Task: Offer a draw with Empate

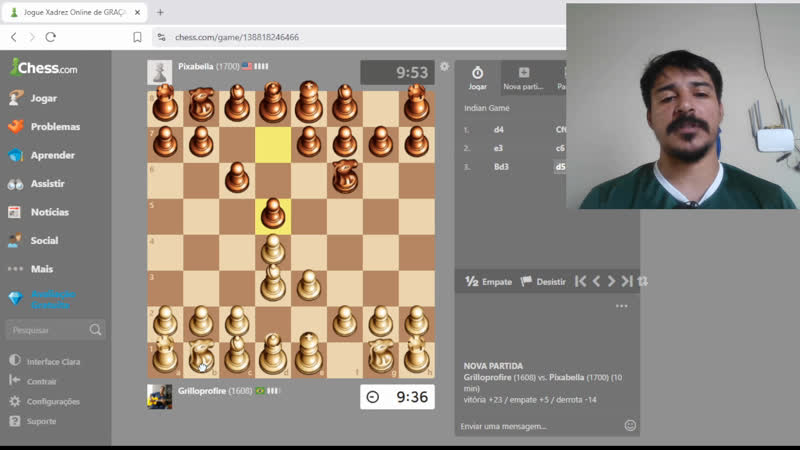Action: point(488,282)
